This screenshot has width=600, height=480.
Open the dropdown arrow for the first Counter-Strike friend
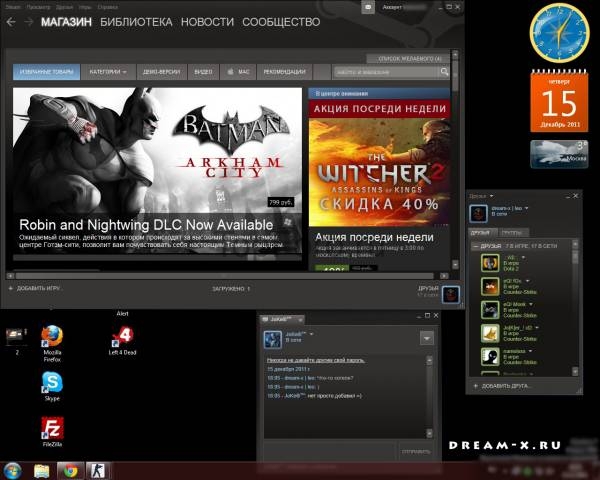[528, 281]
